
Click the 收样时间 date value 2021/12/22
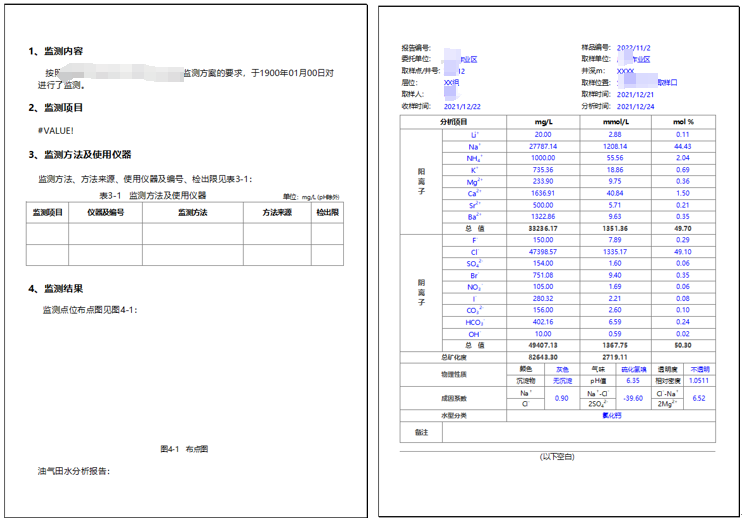tap(462, 106)
